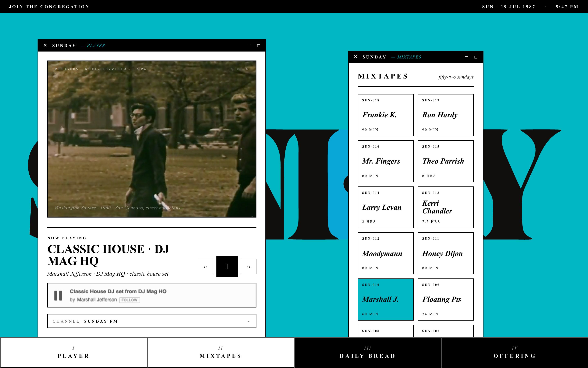Skip to previous track in Player
The width and height of the screenshot is (588, 368).
pyautogui.click(x=205, y=267)
